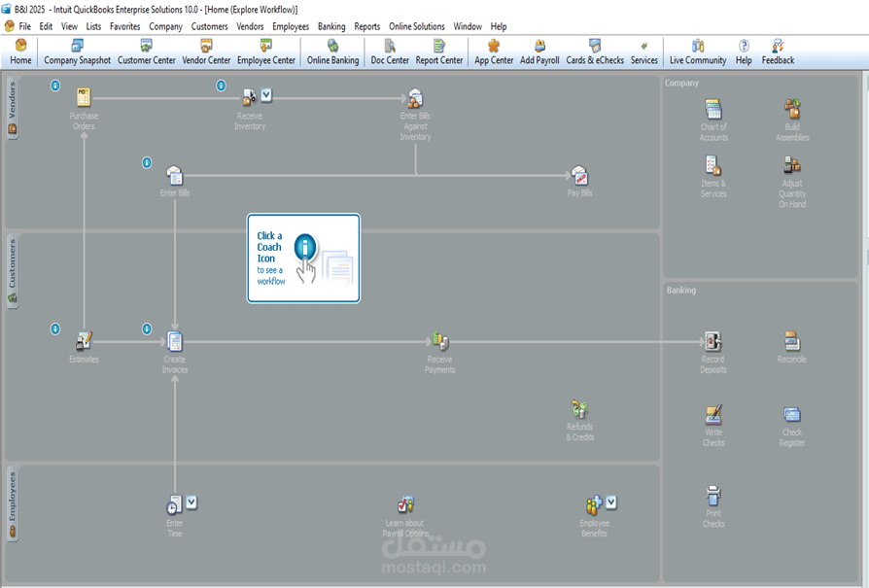This screenshot has width=869, height=588.
Task: Open Write Checks
Action: (713, 415)
